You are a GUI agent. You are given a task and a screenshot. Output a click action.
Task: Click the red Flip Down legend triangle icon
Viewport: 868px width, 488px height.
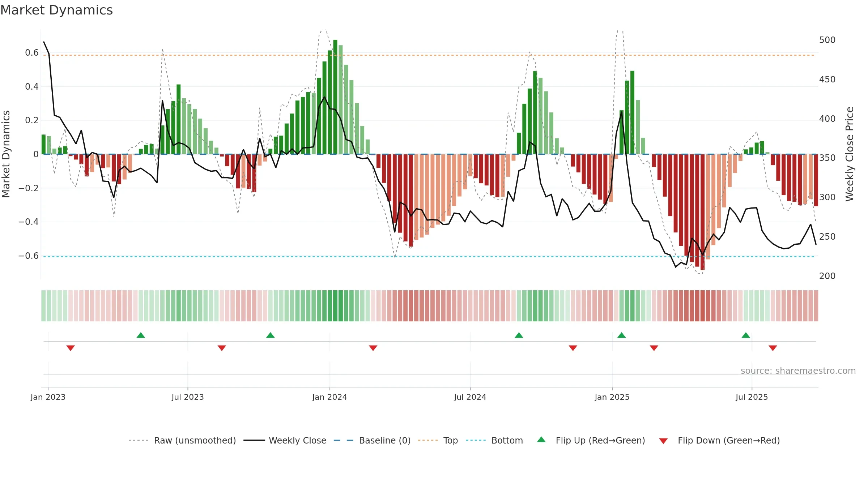click(x=663, y=441)
